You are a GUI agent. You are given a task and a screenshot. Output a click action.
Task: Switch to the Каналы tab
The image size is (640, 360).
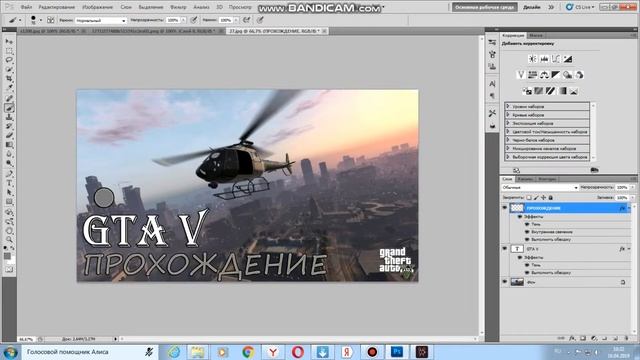click(x=525, y=179)
